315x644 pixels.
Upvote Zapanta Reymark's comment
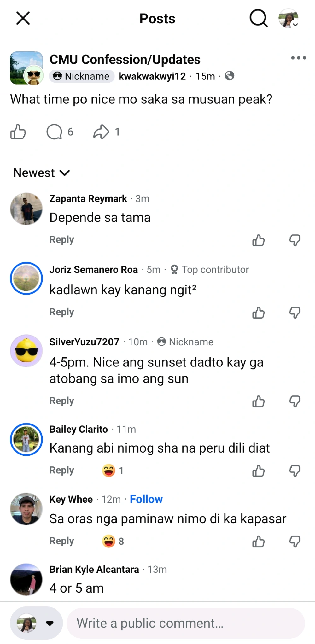pyautogui.click(x=258, y=240)
